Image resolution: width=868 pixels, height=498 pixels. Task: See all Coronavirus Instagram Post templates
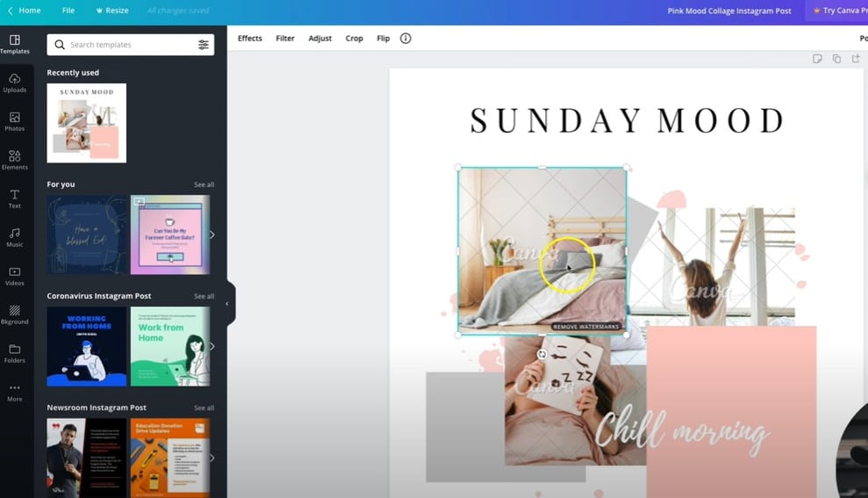pyautogui.click(x=204, y=296)
